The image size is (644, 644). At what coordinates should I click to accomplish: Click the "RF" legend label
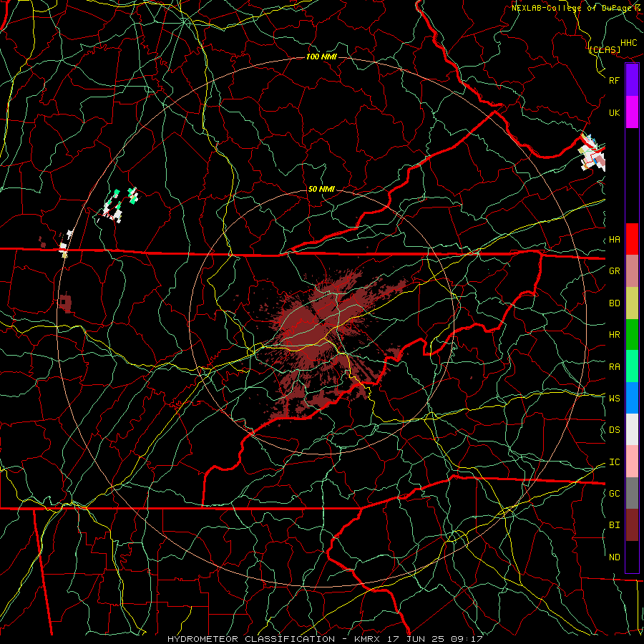coord(614,80)
